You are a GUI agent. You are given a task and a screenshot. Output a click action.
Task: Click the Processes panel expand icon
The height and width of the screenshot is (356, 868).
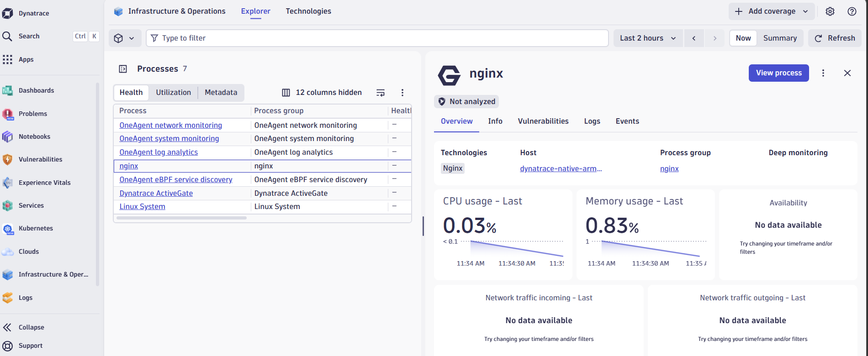[123, 69]
